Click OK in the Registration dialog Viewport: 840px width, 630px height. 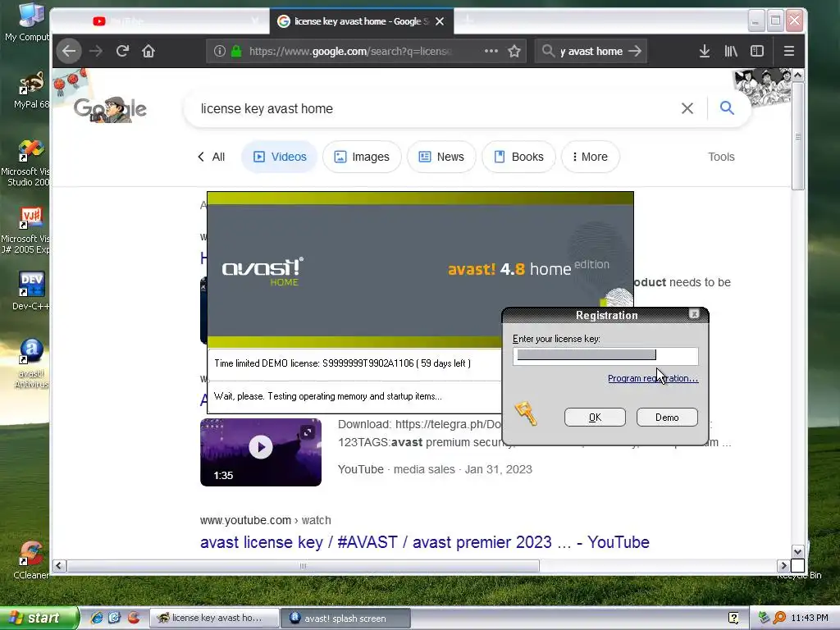(x=595, y=418)
